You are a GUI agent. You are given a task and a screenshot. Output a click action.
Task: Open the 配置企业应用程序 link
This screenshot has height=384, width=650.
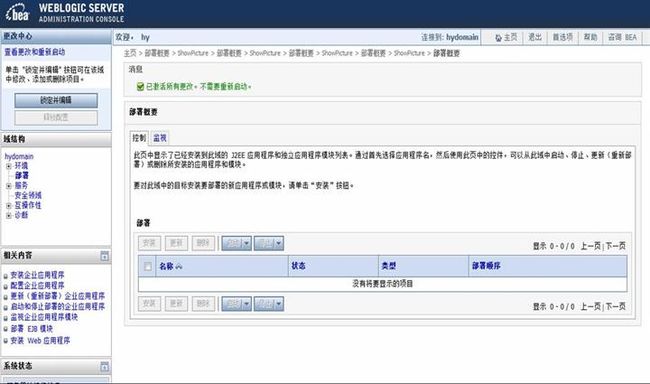tap(37, 286)
